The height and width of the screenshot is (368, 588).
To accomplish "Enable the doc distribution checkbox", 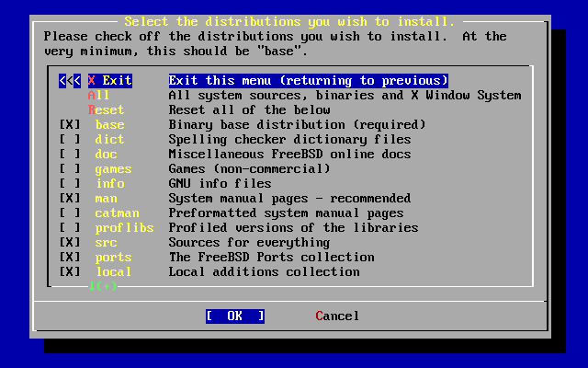I will tap(70, 154).
